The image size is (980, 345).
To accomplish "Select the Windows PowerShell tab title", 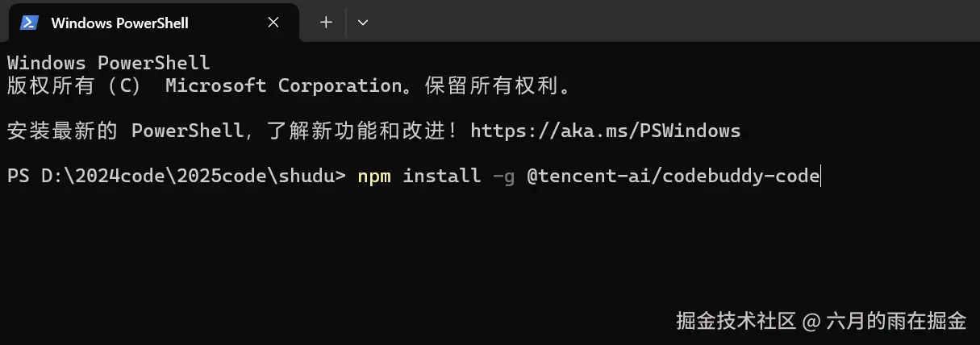I will [119, 23].
